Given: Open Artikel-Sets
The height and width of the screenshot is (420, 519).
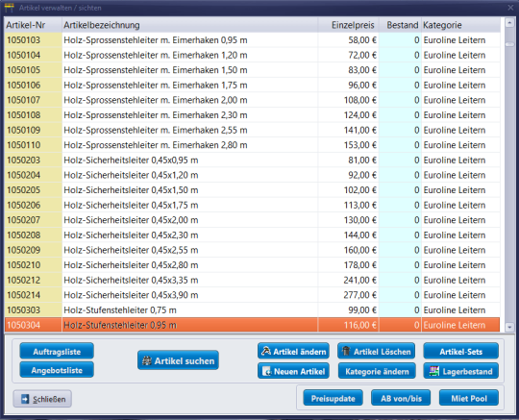Looking at the screenshot, I should tap(460, 351).
